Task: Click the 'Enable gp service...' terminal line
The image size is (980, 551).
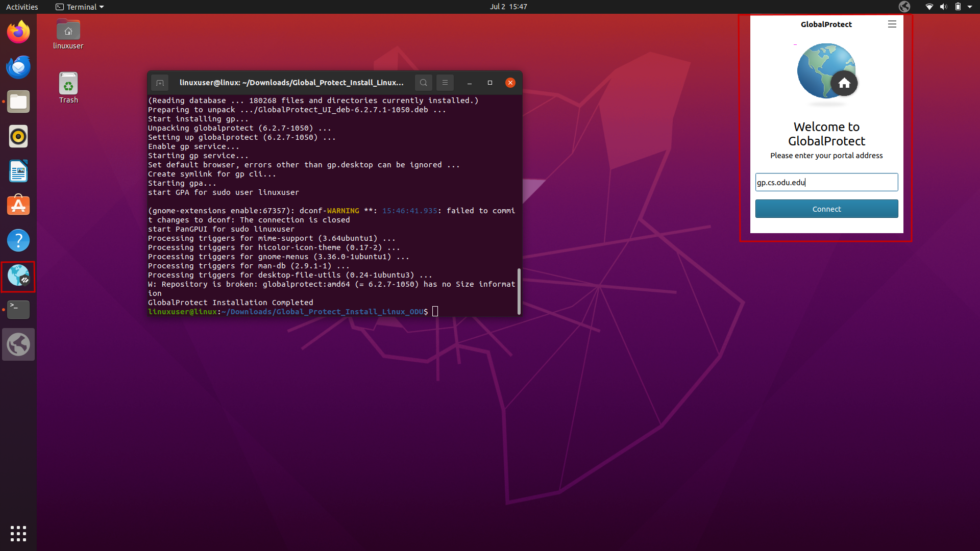Action: tap(193, 146)
